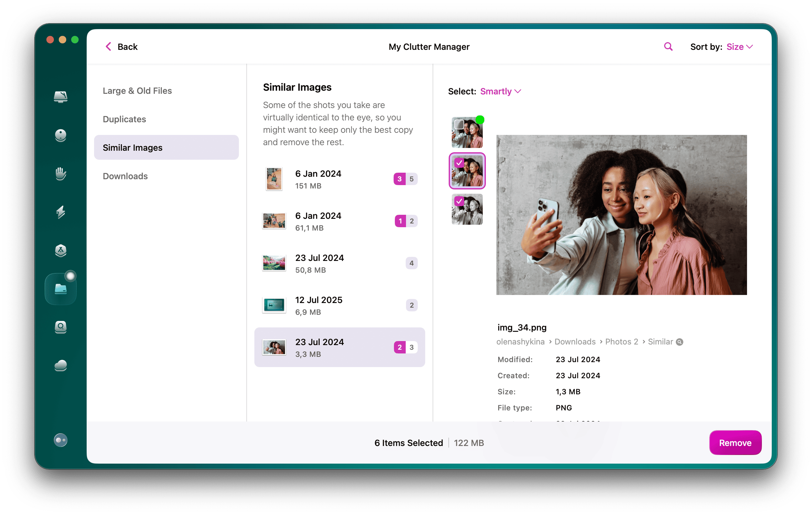The image size is (812, 515).
Task: Check the unchecked first selfie thumbnail checkbox
Action: (459, 124)
